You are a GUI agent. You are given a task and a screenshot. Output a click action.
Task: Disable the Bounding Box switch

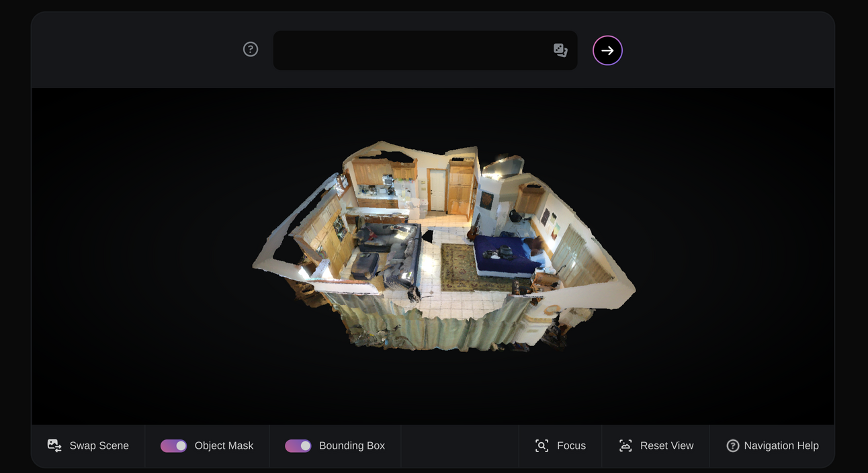coord(298,445)
